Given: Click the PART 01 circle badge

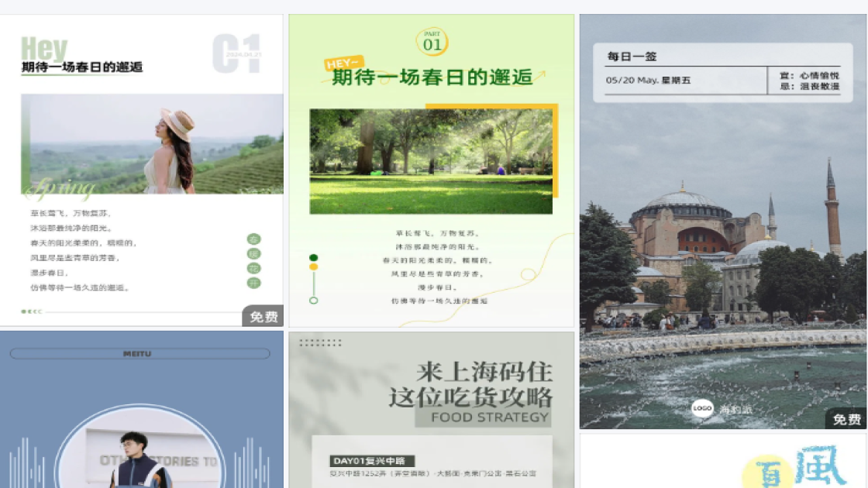Looking at the screenshot, I should 432,42.
